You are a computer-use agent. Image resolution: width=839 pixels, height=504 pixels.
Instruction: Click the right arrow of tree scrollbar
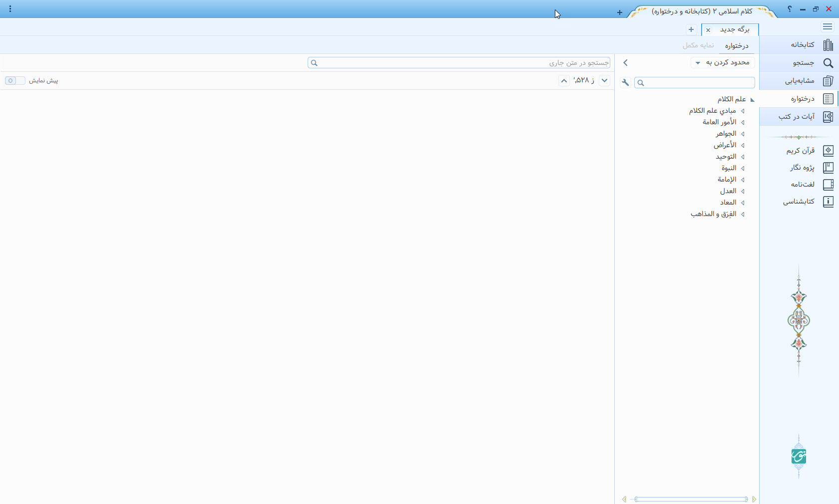(x=754, y=499)
